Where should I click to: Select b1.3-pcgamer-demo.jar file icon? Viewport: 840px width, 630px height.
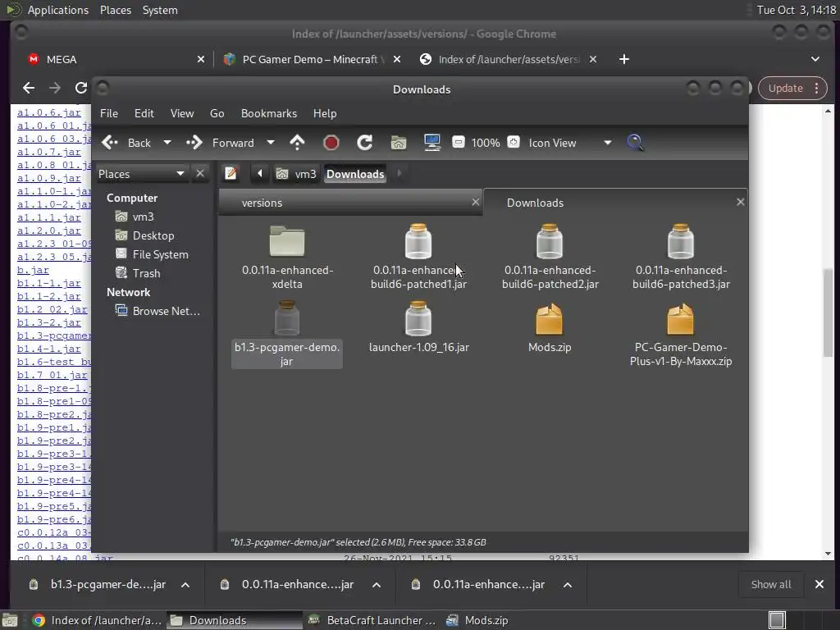[286, 318]
